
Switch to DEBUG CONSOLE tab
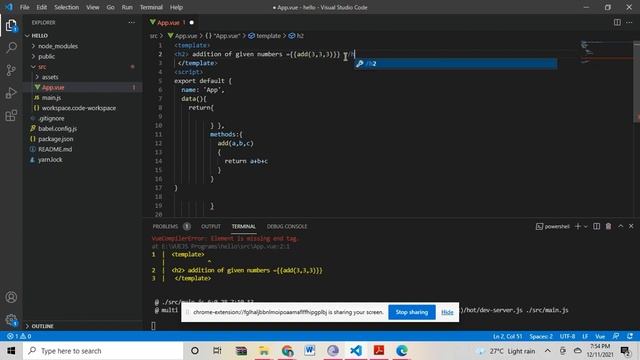coord(287,226)
